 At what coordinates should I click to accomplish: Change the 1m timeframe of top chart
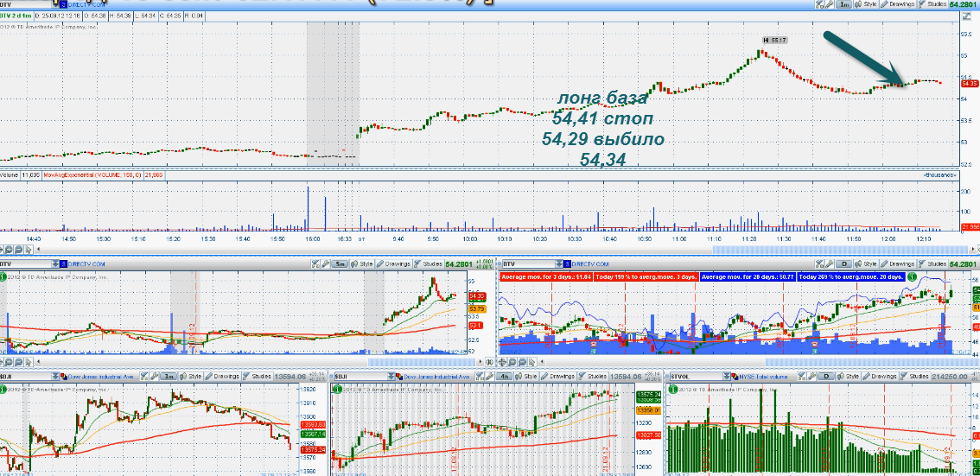tap(843, 3)
